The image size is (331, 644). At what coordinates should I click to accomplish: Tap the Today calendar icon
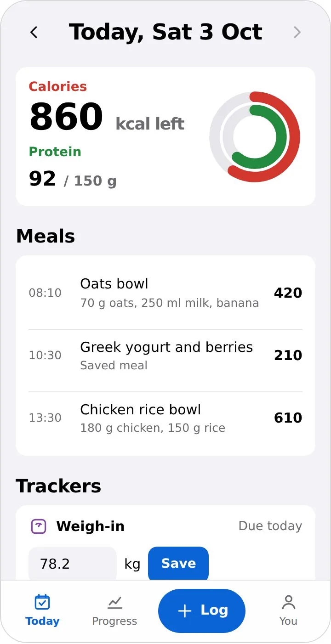[42, 602]
